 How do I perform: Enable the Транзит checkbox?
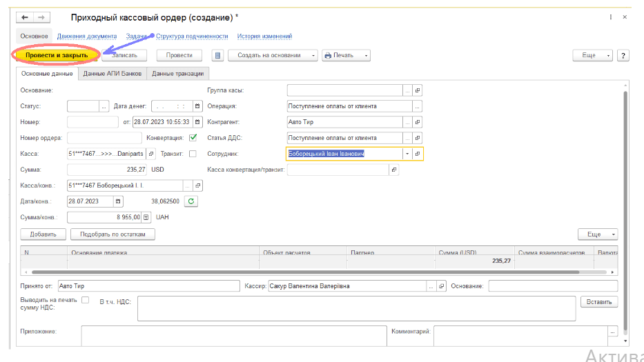(x=193, y=154)
